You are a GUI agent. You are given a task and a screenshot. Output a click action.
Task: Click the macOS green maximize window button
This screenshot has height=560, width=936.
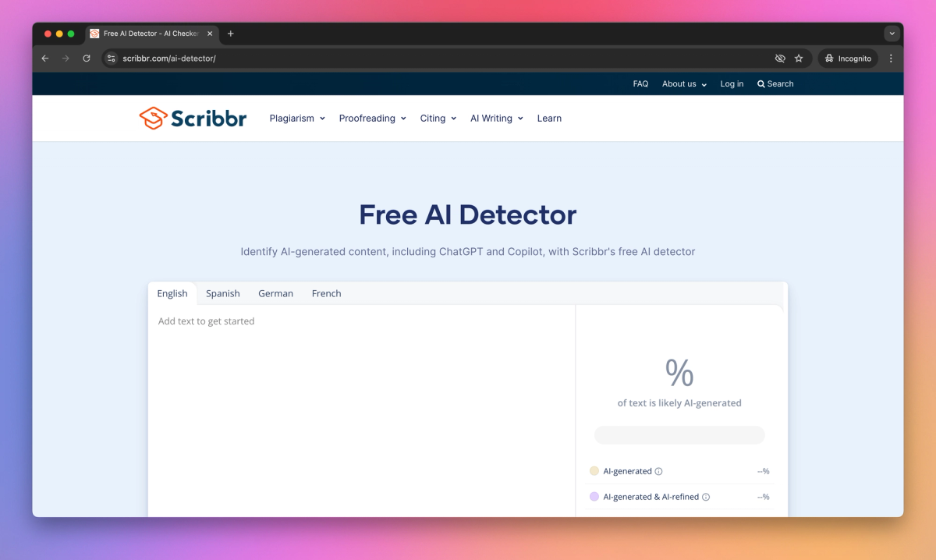tap(71, 34)
